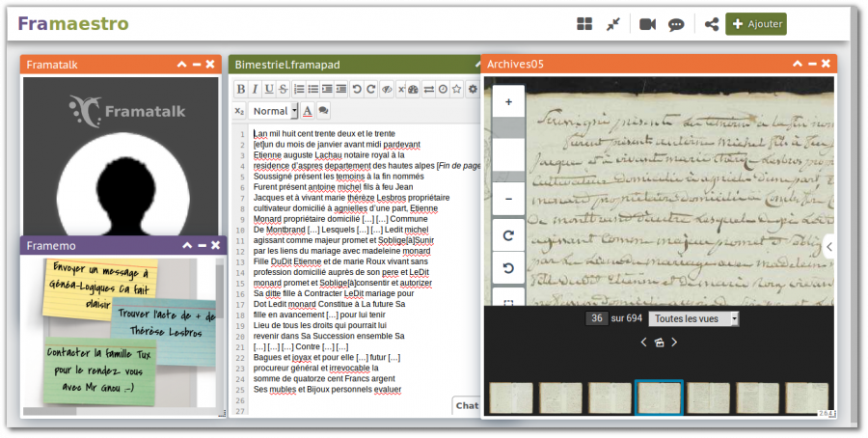Screen dimensions: 868x438
Task: Start a video call with camera icon
Action: click(648, 24)
